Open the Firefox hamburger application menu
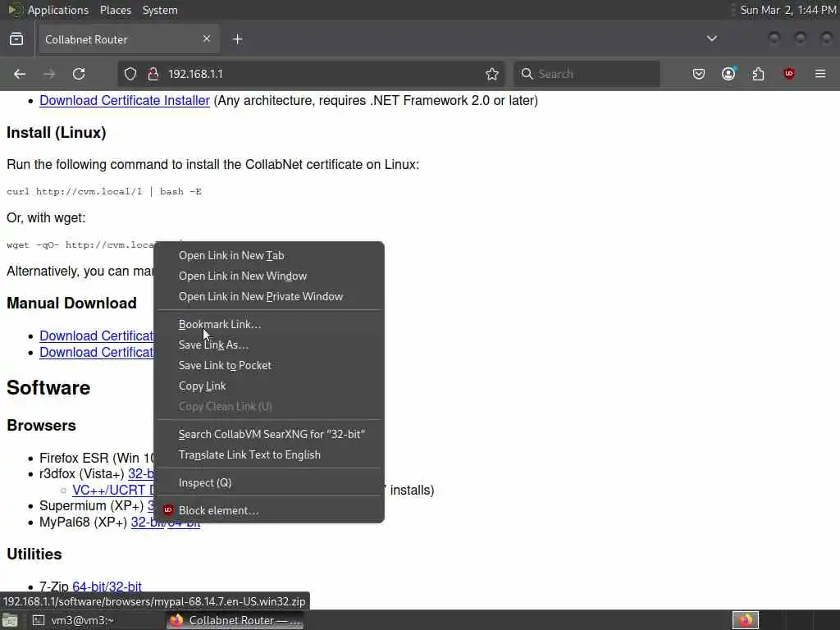Viewport: 840px width, 630px height. [x=820, y=74]
